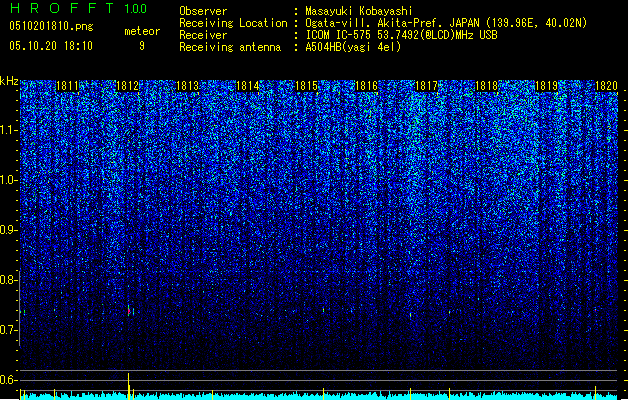Click the 1815 time marker
Viewport: 629px width, 400px height.
tap(306, 86)
